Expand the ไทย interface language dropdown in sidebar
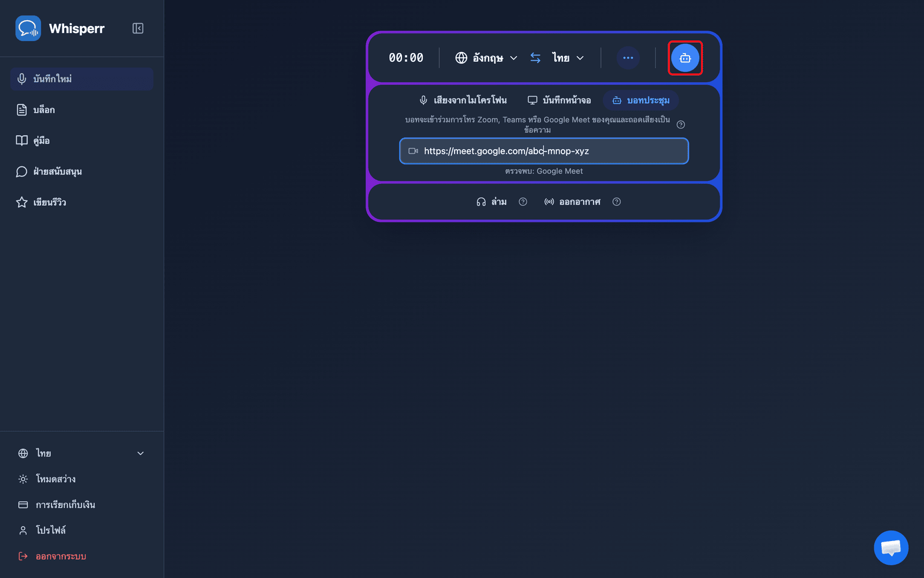 pyautogui.click(x=81, y=453)
